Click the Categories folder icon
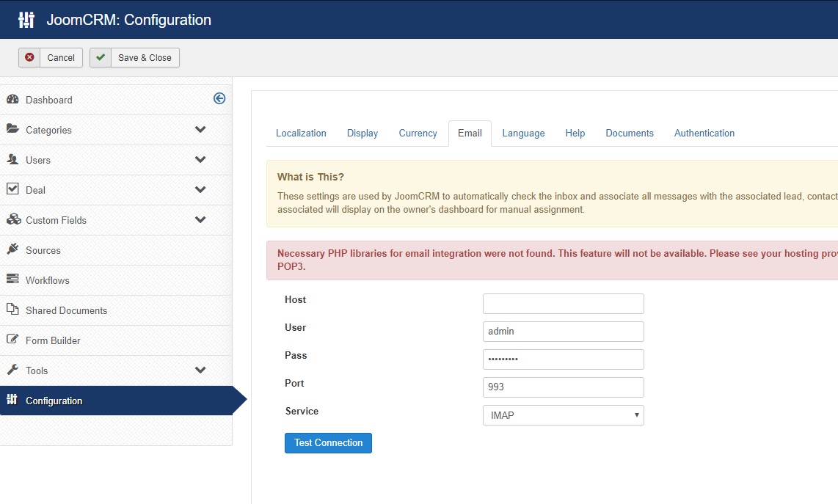Image resolution: width=838 pixels, height=504 pixels. (12, 129)
